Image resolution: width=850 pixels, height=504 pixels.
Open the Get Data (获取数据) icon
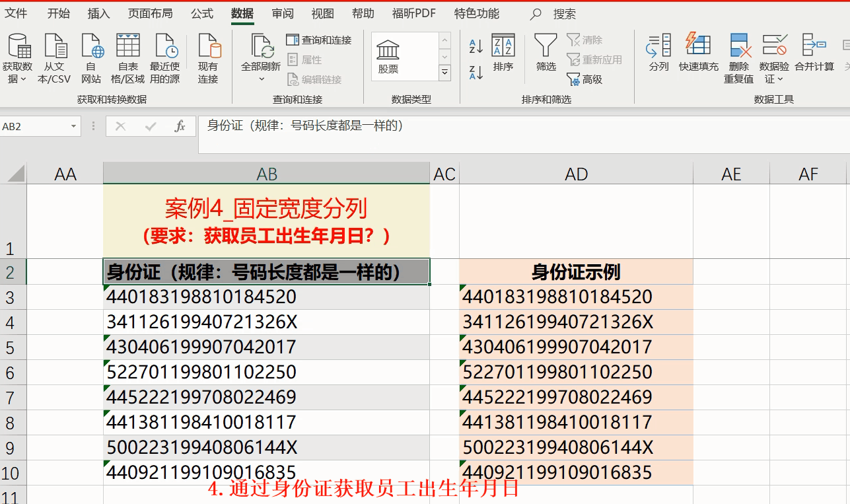coord(18,46)
